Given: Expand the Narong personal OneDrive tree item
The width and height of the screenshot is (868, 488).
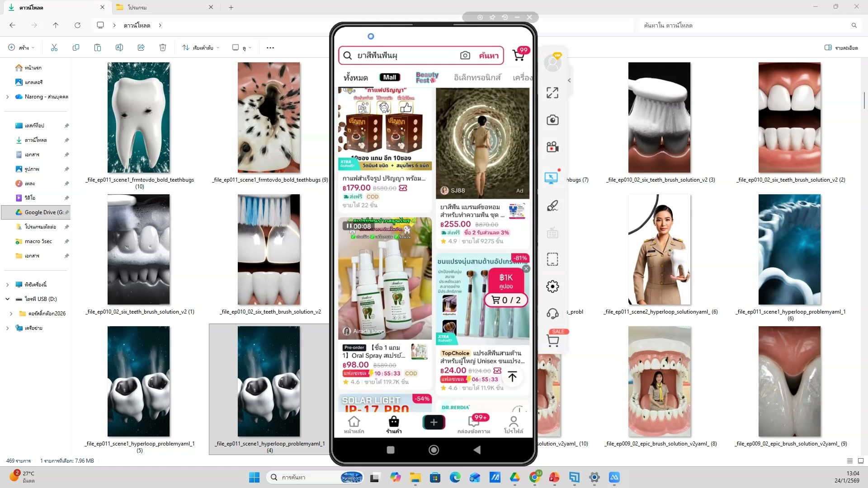Looking at the screenshot, I should tap(7, 97).
